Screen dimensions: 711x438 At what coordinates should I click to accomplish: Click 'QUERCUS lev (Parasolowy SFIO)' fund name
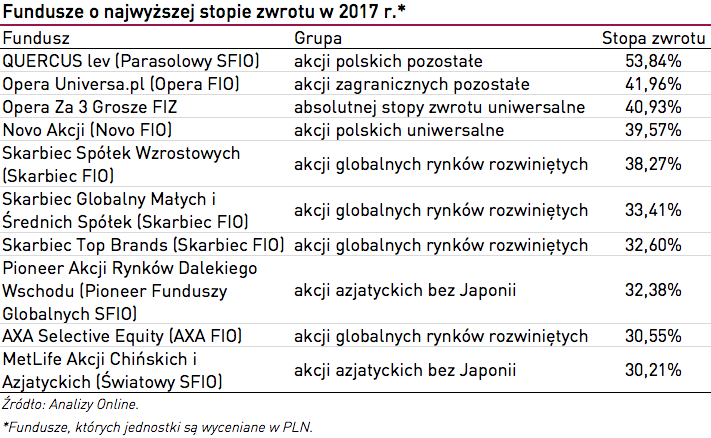click(x=131, y=61)
